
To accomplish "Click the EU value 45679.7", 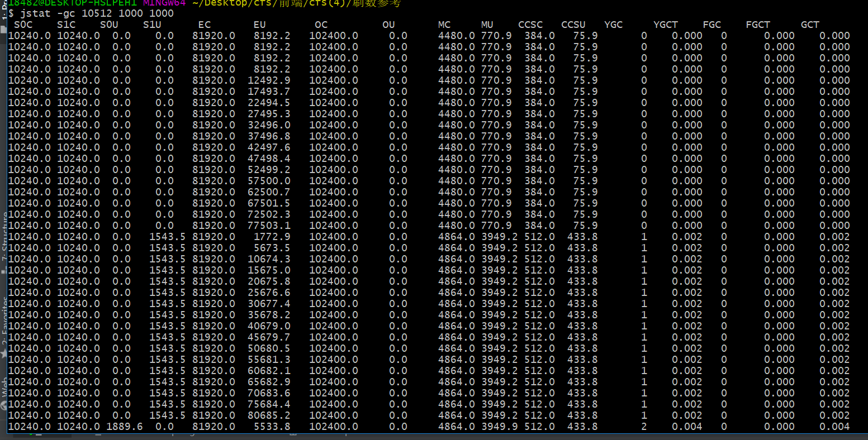I will pos(269,337).
